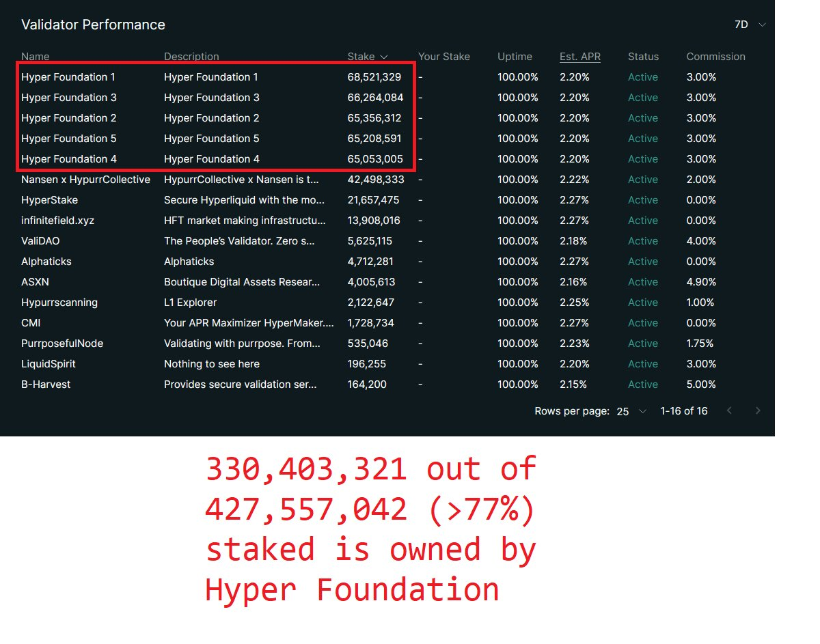The height and width of the screenshot is (644, 820).
Task: Click the next page arrow
Action: click(757, 410)
